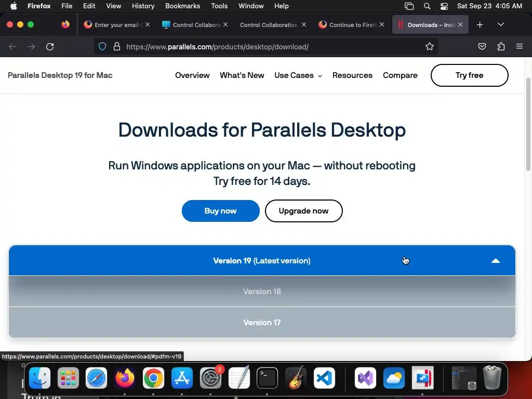Open the Apple menu
532x399 pixels.
(x=14, y=6)
